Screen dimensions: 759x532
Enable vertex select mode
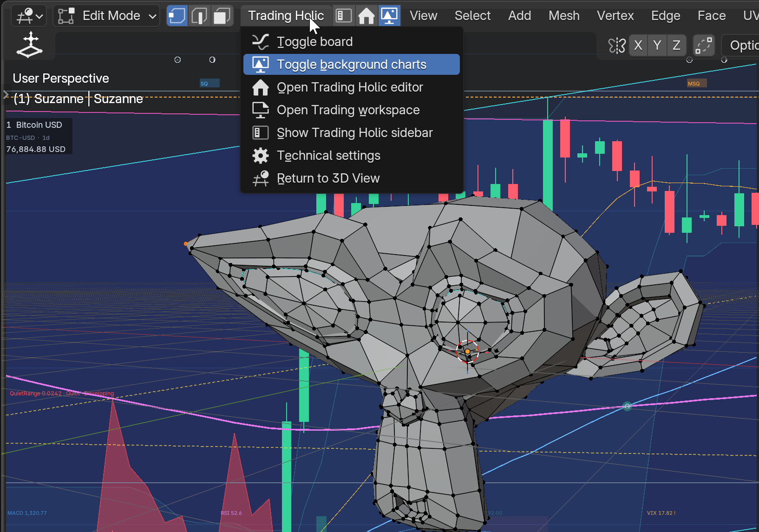point(177,16)
